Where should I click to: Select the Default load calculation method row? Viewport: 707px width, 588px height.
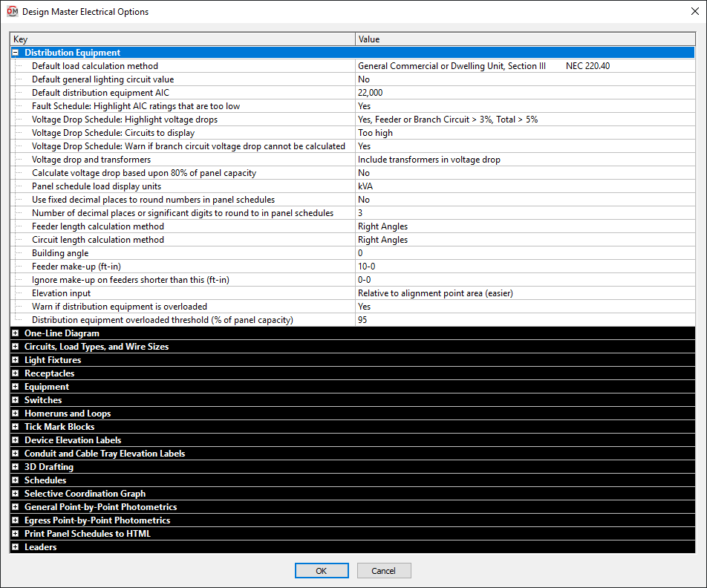click(x=353, y=66)
